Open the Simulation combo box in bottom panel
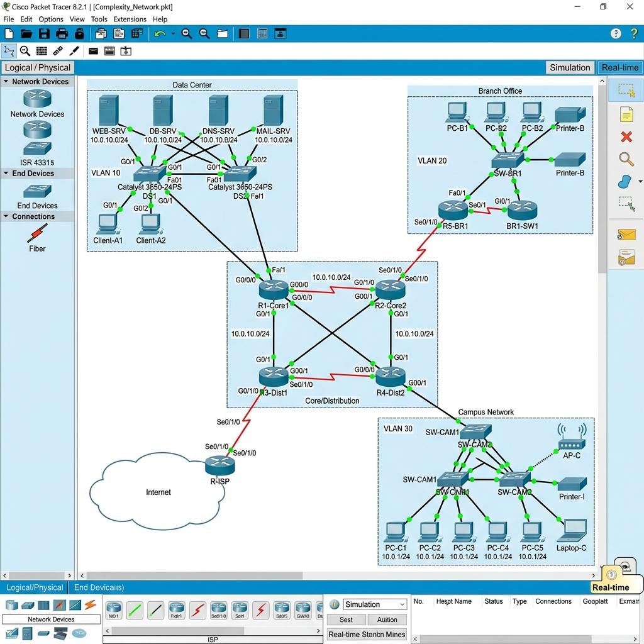The image size is (644, 644). click(x=375, y=604)
